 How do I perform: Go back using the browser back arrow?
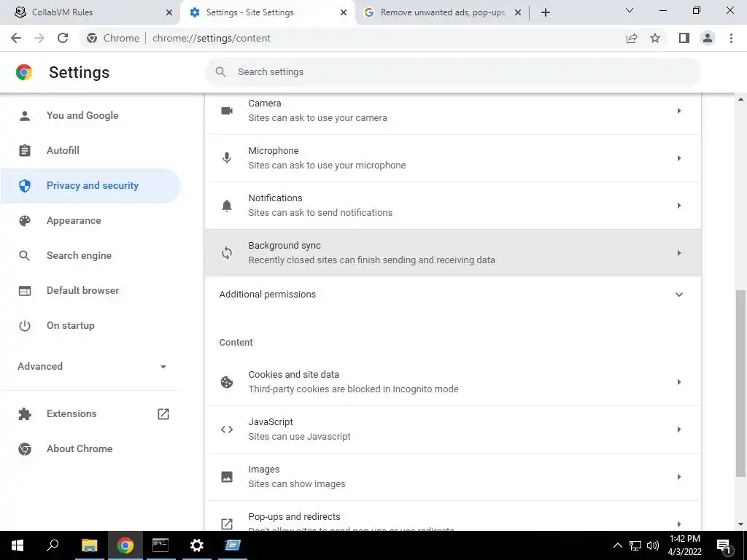(16, 38)
